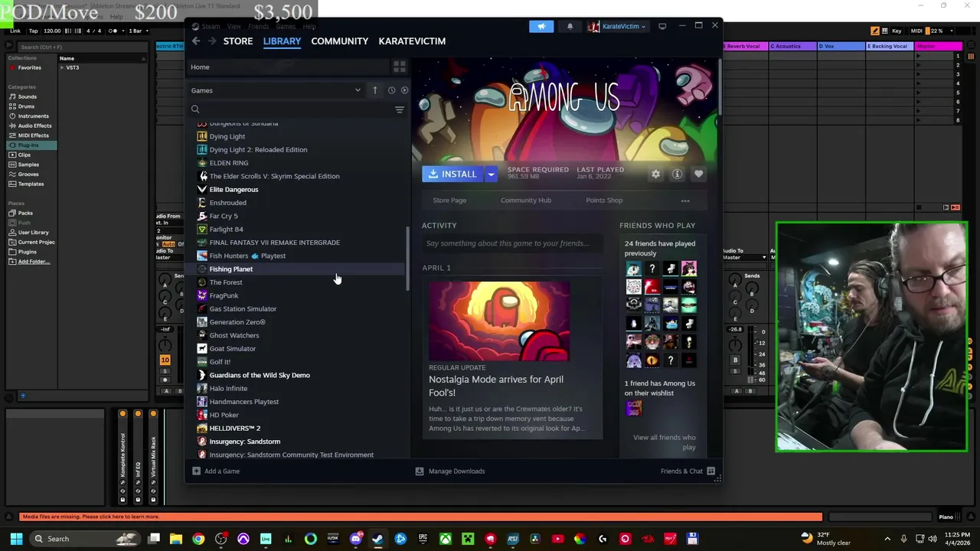
Task: Open Steam from the Windows taskbar
Action: tap(377, 539)
